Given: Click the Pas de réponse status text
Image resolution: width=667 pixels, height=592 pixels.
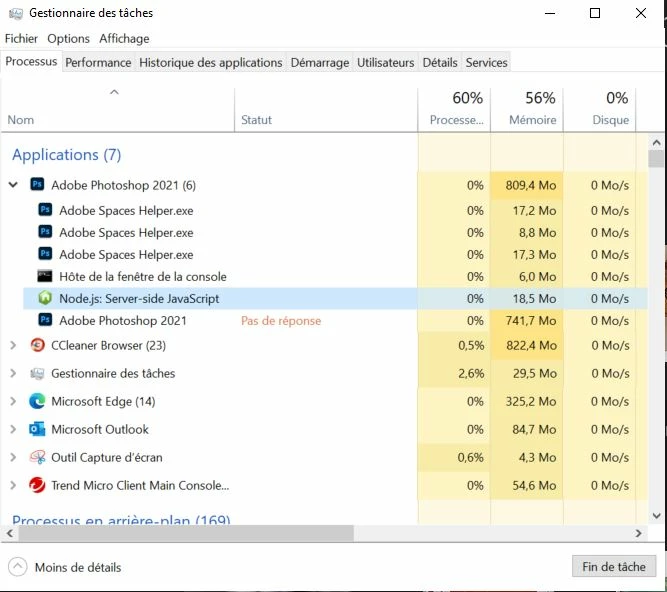Looking at the screenshot, I should [281, 321].
